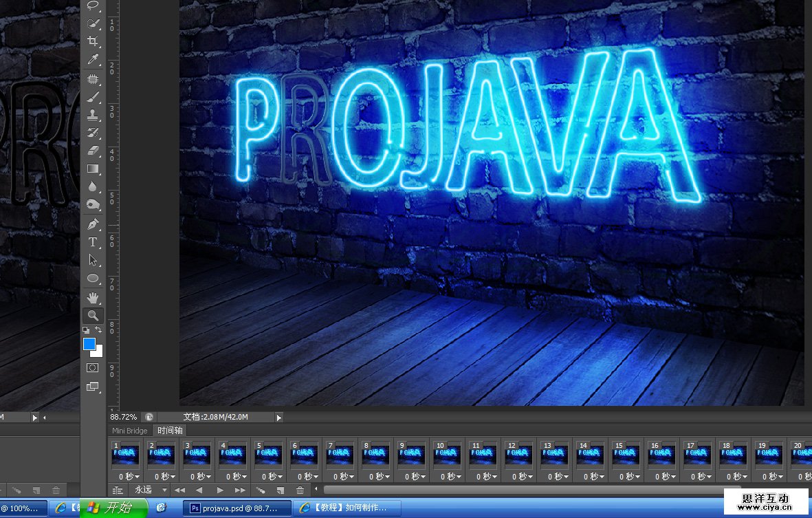
Task: Expand the document info status arrow
Action: [x=278, y=417]
